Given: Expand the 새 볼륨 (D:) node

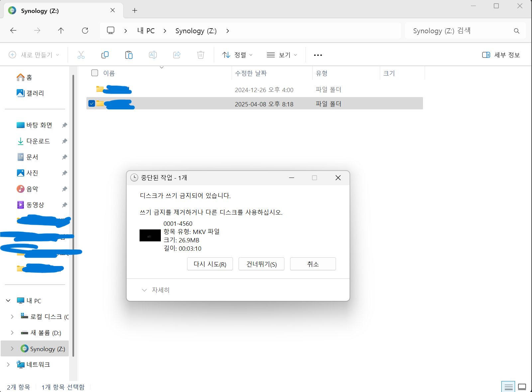Looking at the screenshot, I should tap(12, 333).
